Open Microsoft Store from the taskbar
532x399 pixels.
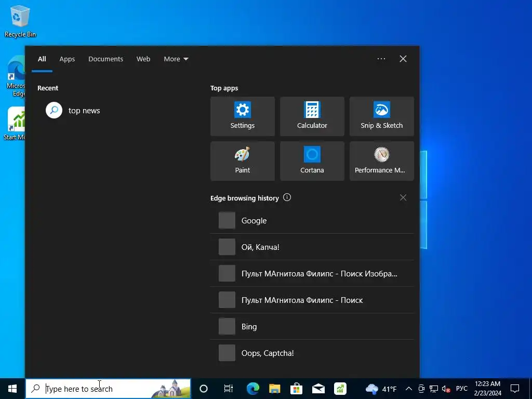tap(296, 389)
